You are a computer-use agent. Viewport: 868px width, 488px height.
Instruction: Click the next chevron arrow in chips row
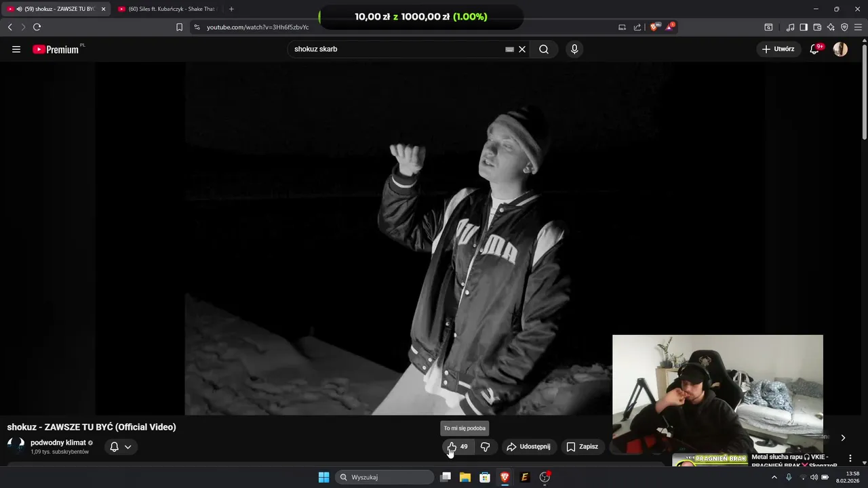(x=843, y=438)
